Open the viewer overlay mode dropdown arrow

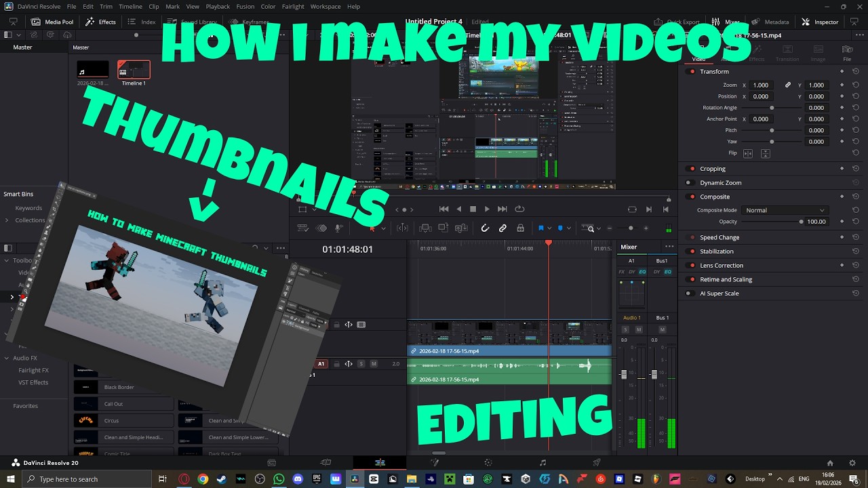tap(314, 209)
